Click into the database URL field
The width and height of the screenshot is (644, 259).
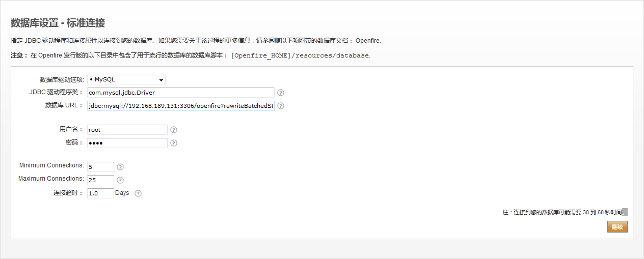point(181,106)
